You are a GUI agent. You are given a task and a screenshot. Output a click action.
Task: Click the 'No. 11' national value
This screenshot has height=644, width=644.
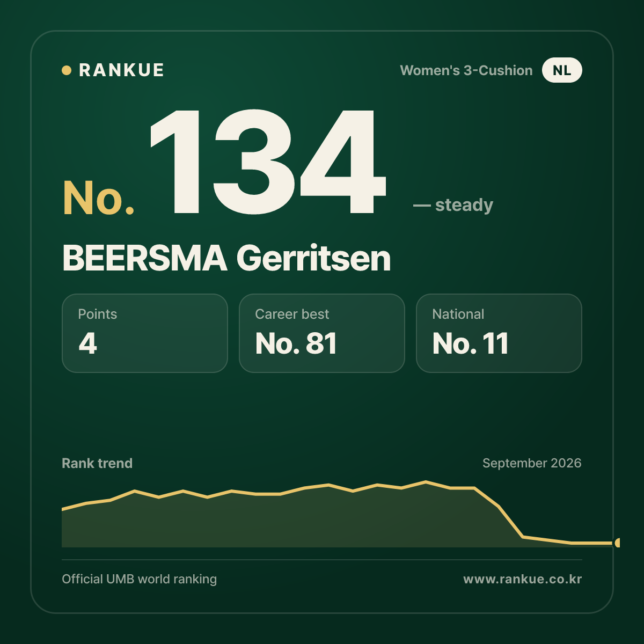[471, 343]
